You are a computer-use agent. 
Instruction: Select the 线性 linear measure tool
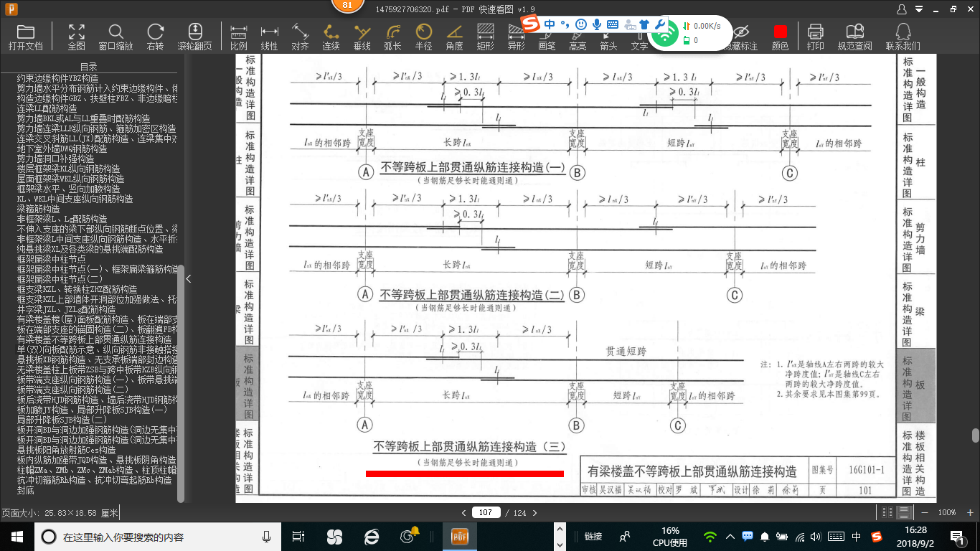[x=270, y=37]
